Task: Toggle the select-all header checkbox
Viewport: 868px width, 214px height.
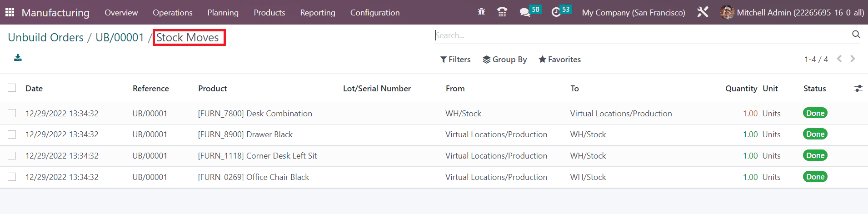Action: click(12, 88)
